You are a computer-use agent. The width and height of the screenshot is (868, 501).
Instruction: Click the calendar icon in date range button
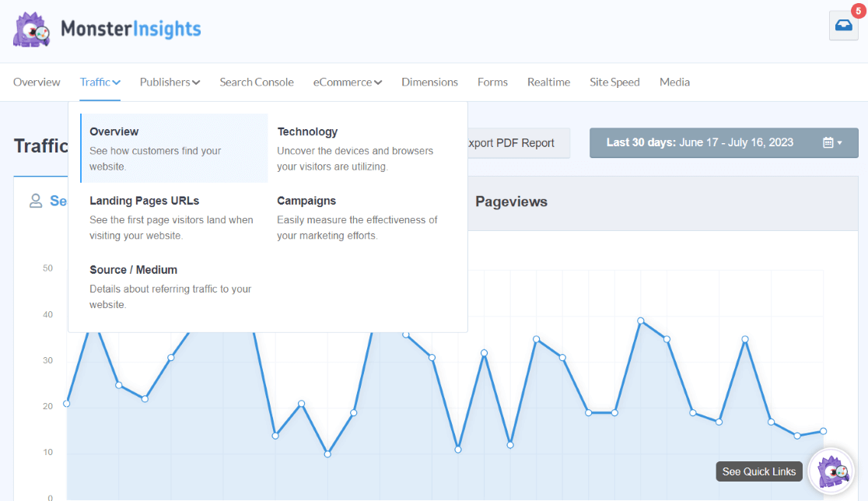click(828, 143)
